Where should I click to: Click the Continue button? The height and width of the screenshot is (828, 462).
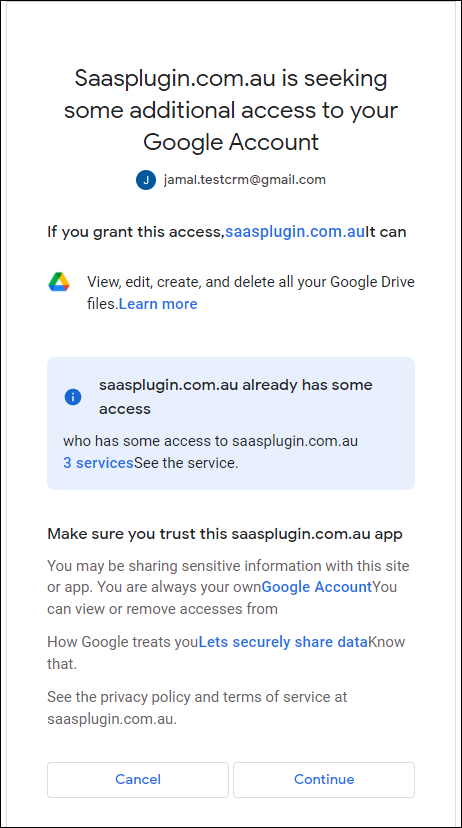pyautogui.click(x=324, y=779)
